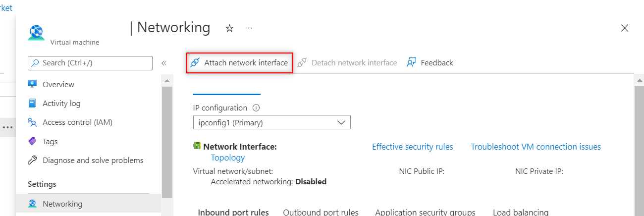Open the Effective security rules link
The image size is (644, 216).
click(x=412, y=147)
